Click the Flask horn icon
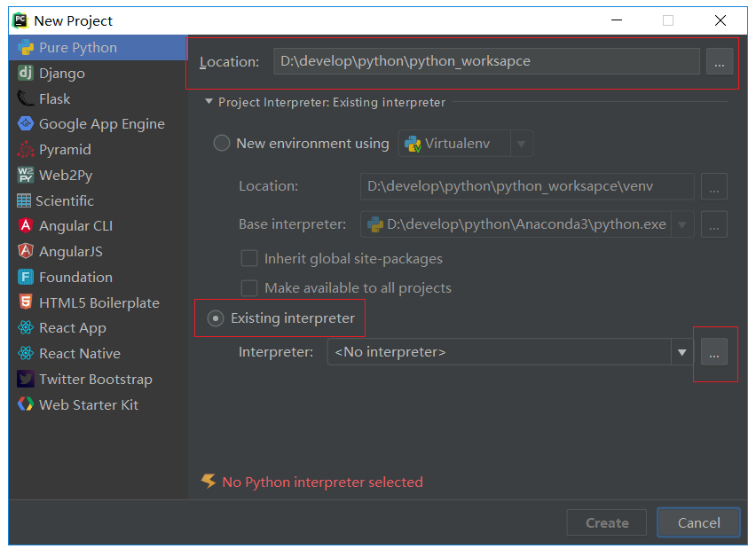Screen dimensions: 756x549 (26, 98)
